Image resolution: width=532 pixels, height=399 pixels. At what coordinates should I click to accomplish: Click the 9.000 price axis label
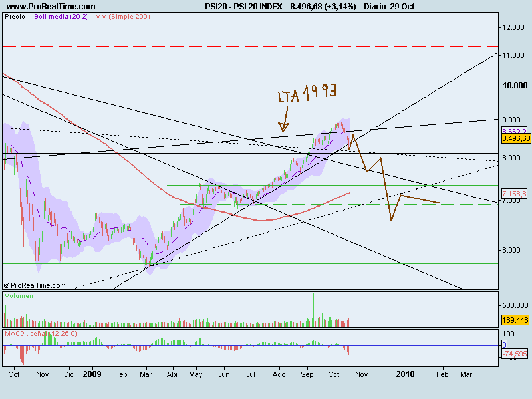[511, 120]
